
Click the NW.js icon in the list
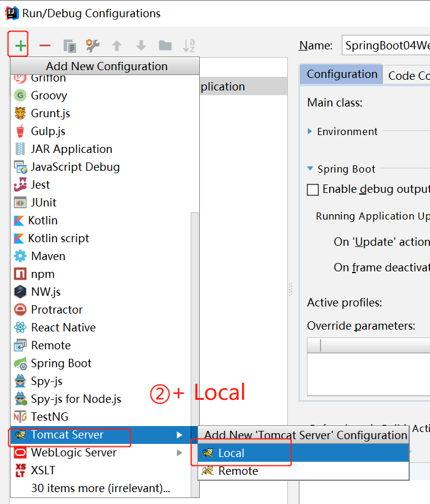[x=20, y=292]
